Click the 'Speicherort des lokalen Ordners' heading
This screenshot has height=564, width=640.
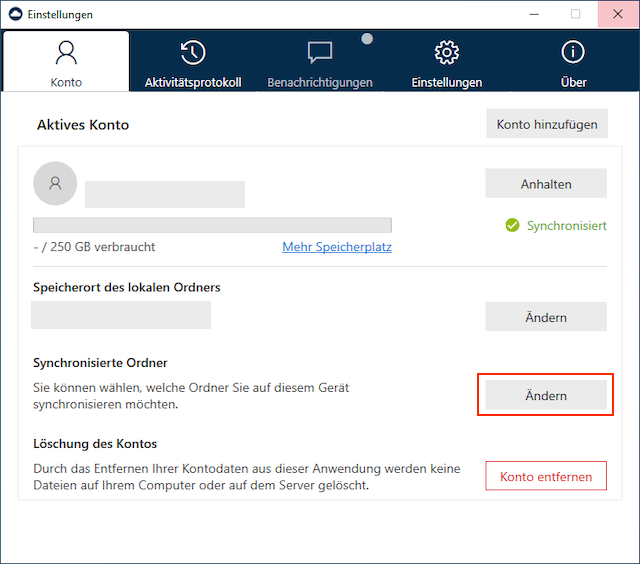point(127,287)
